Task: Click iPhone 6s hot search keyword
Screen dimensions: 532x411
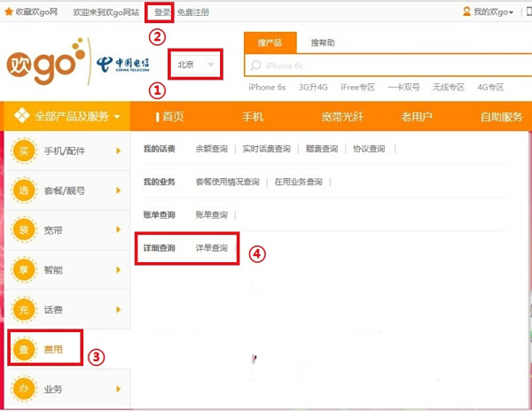Action: (267, 87)
